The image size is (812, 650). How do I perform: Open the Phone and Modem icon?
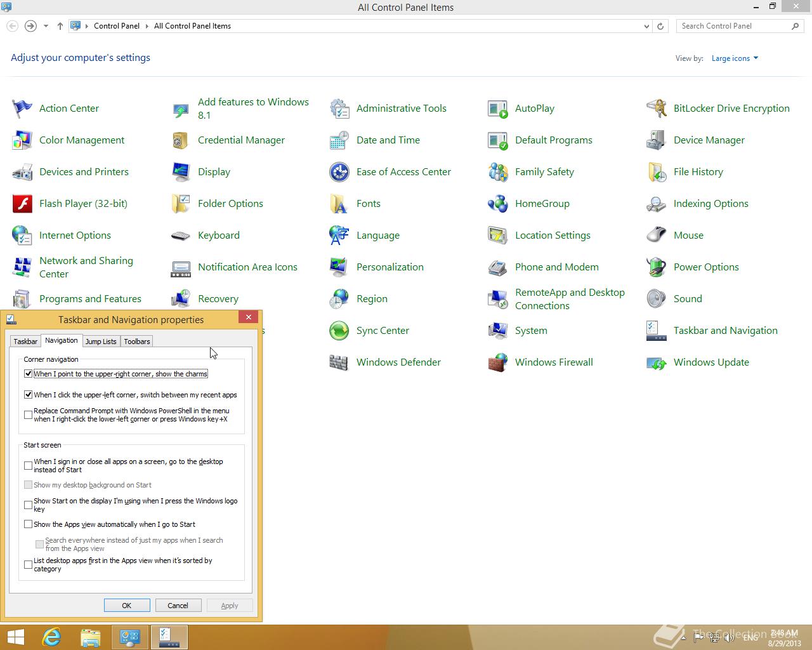pyautogui.click(x=498, y=267)
